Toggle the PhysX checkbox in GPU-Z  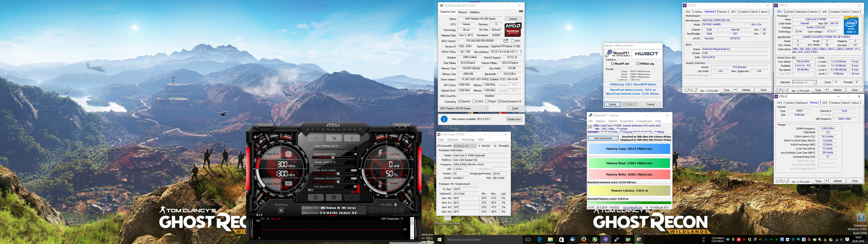click(487, 101)
